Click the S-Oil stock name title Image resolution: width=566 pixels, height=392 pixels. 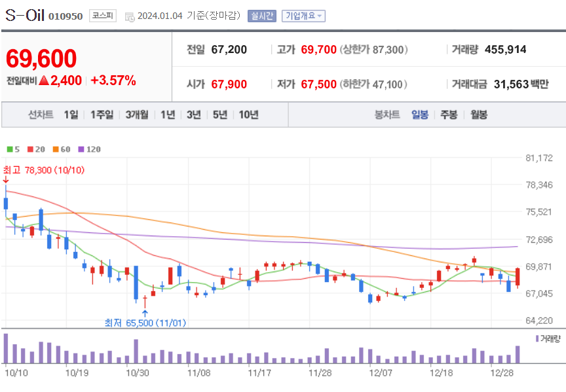[24, 16]
